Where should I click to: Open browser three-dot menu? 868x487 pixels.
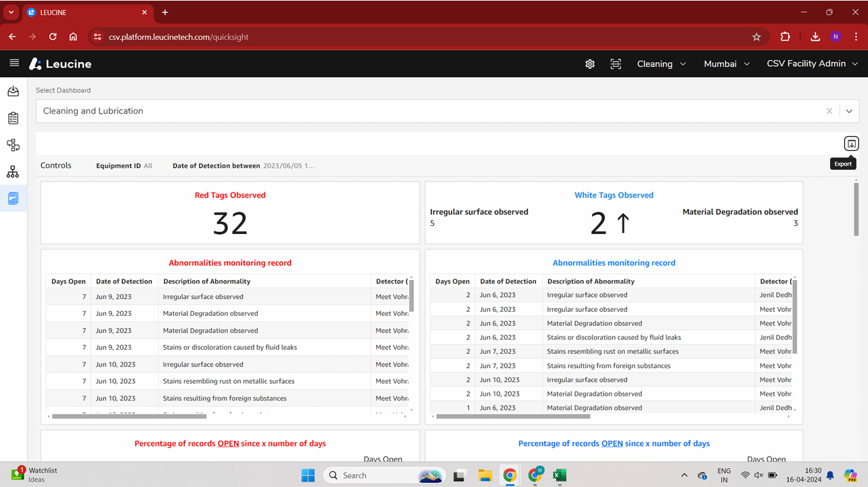855,37
